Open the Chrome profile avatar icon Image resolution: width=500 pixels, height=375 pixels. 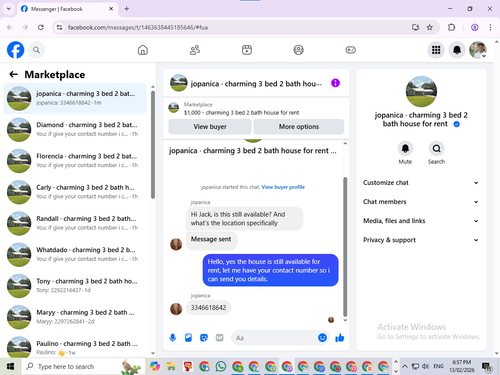[x=475, y=27]
